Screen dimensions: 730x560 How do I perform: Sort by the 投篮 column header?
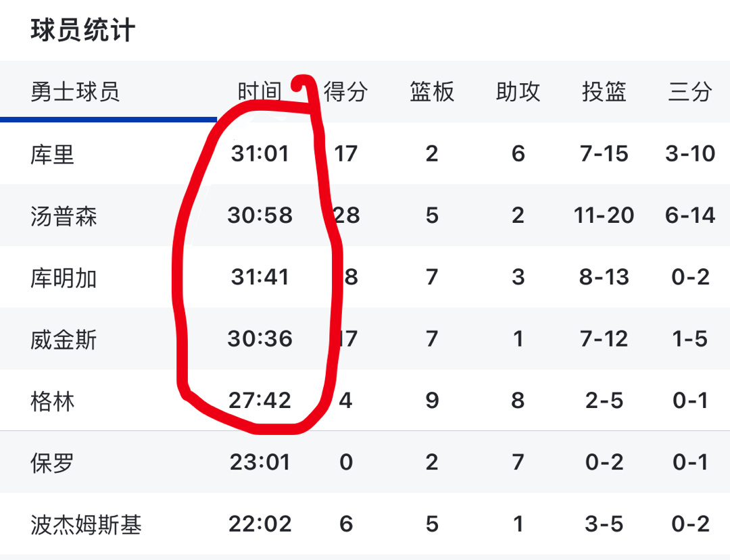click(x=604, y=93)
